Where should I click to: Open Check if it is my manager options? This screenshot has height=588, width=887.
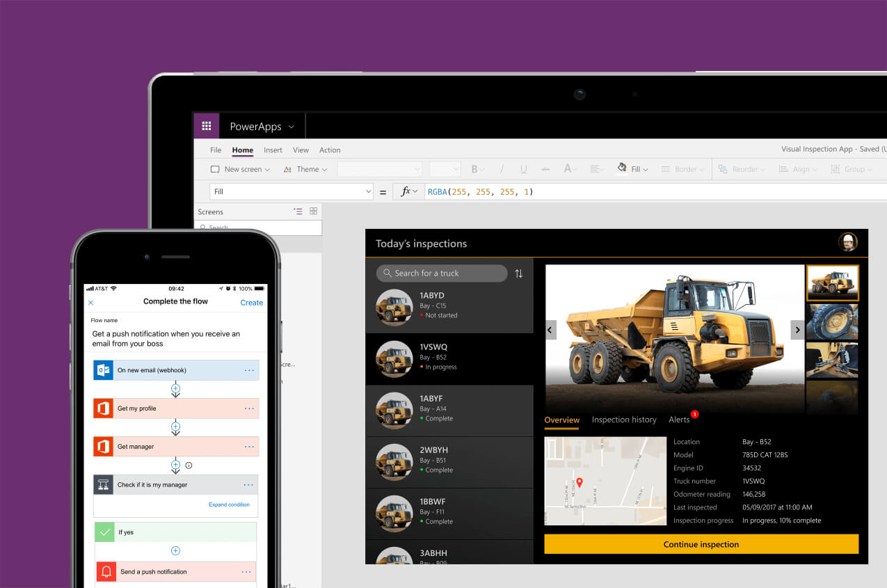[x=249, y=485]
